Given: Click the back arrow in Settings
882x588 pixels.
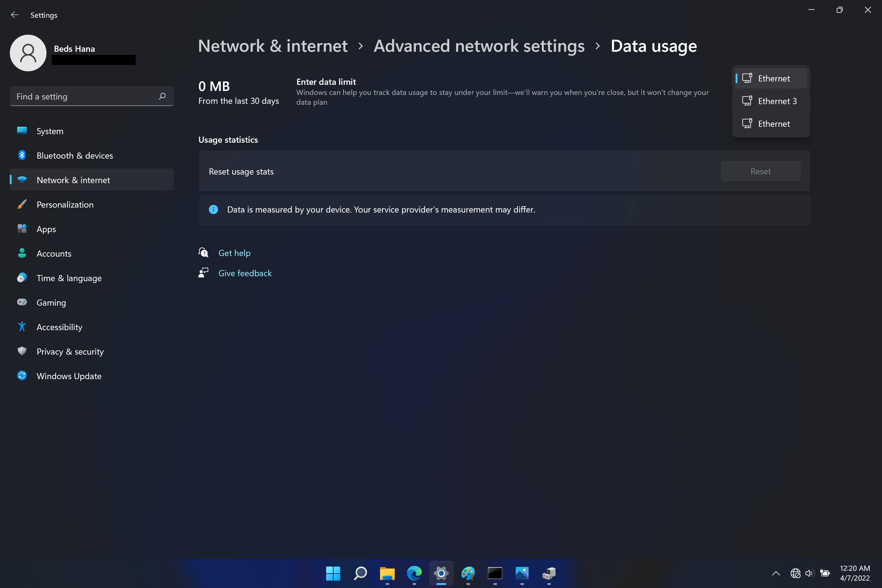Looking at the screenshot, I should (x=15, y=15).
